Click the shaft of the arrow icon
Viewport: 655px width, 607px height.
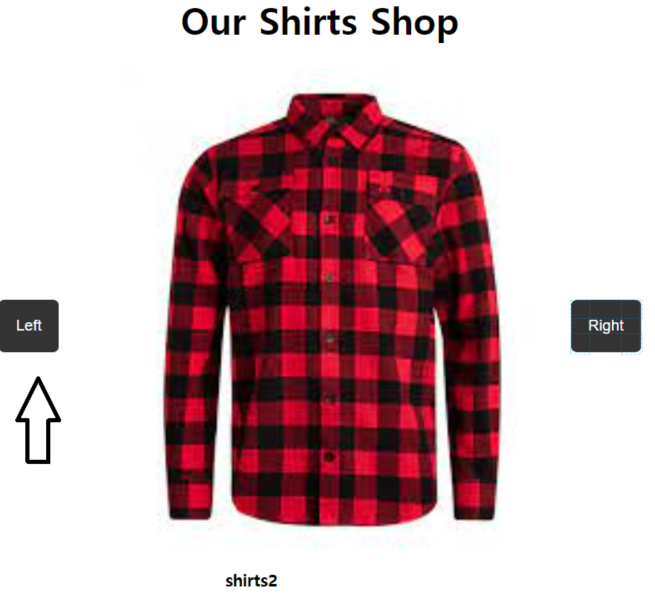38,441
